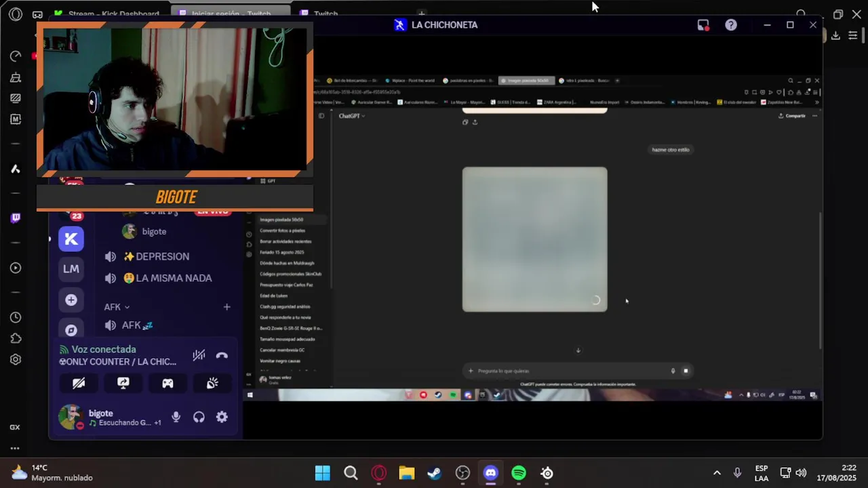The height and width of the screenshot is (488, 868).
Task: Open ChatGPT conversation three-dots menu
Action: (x=814, y=116)
